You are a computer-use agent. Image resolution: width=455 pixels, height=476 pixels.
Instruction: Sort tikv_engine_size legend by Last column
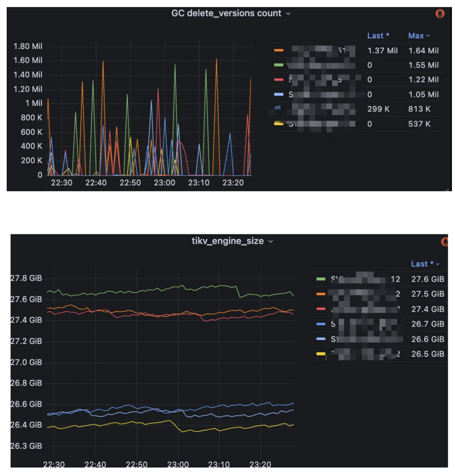tap(425, 264)
